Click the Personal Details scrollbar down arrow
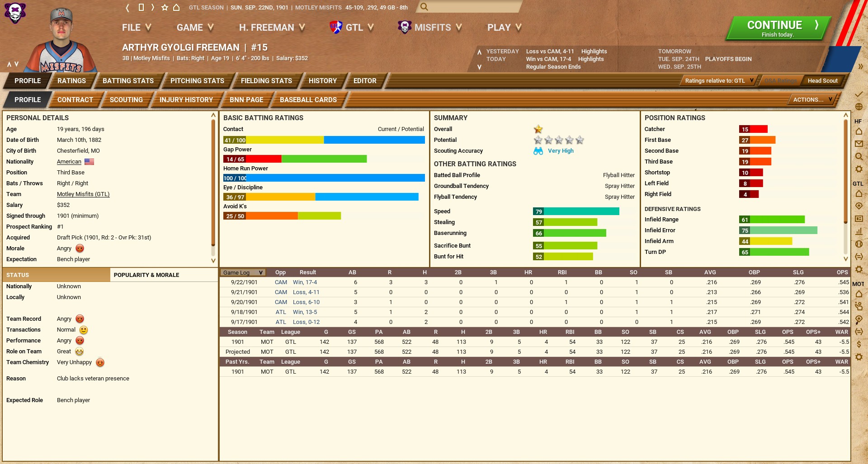 213,261
